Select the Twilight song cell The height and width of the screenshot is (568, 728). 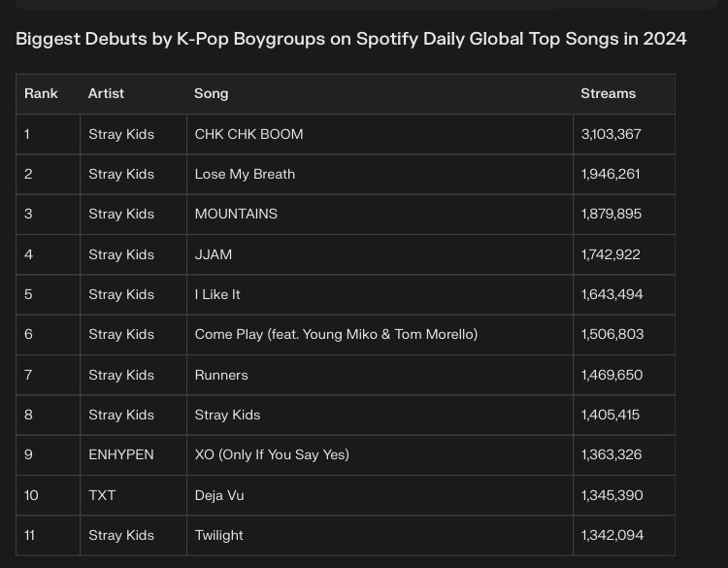pos(380,536)
